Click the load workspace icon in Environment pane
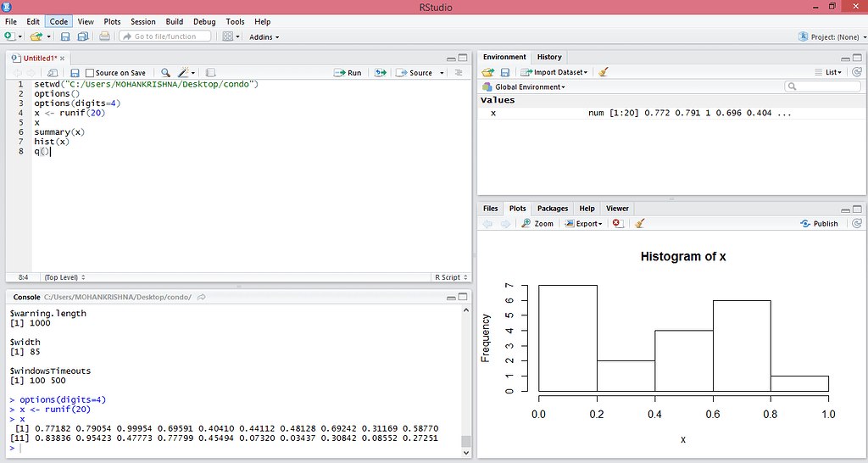 487,72
